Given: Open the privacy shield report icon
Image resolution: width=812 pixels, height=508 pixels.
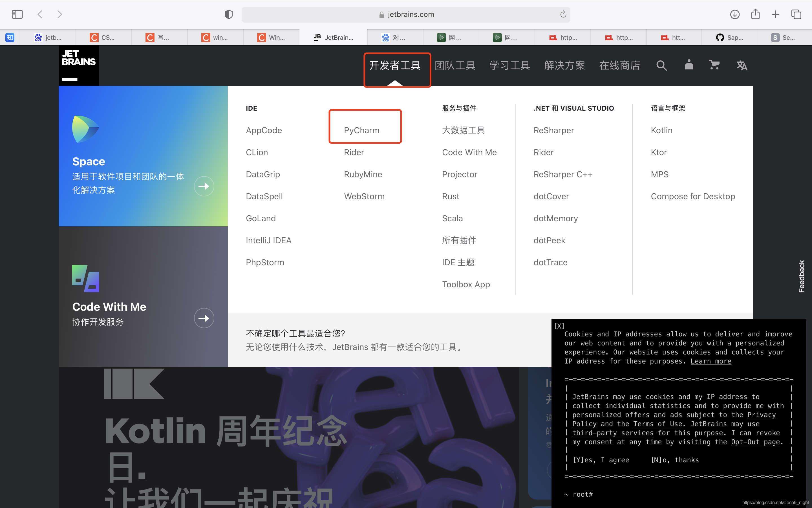Looking at the screenshot, I should point(229,14).
